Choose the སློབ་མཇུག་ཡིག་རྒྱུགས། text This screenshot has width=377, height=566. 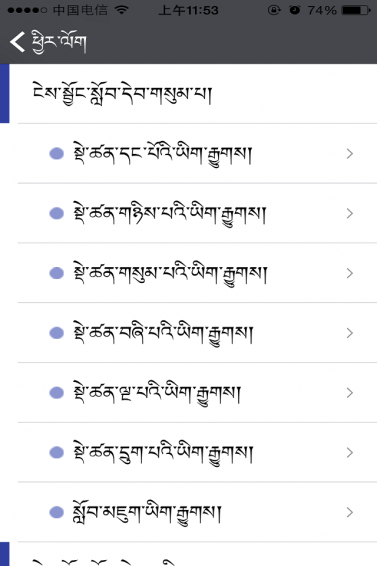point(147,511)
